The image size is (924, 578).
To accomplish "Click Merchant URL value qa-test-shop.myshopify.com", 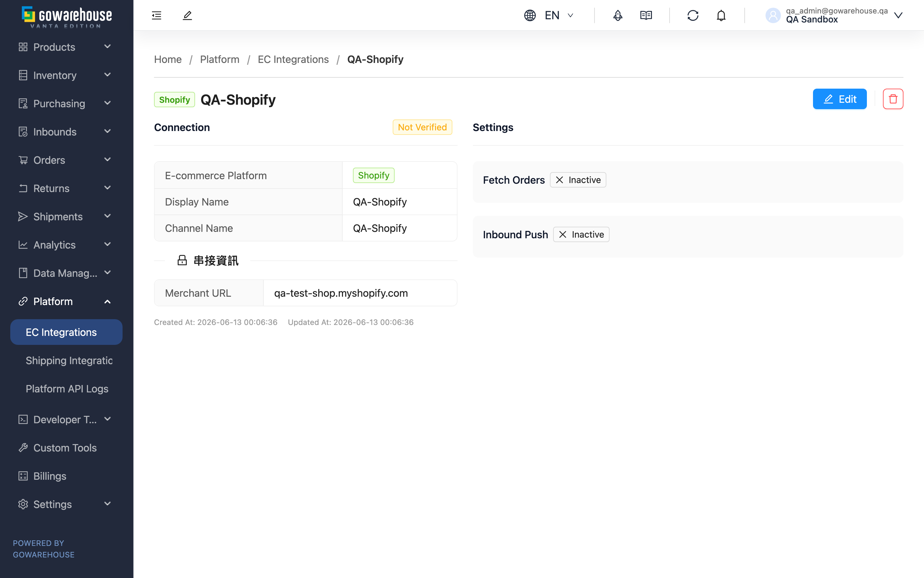I will point(341,293).
